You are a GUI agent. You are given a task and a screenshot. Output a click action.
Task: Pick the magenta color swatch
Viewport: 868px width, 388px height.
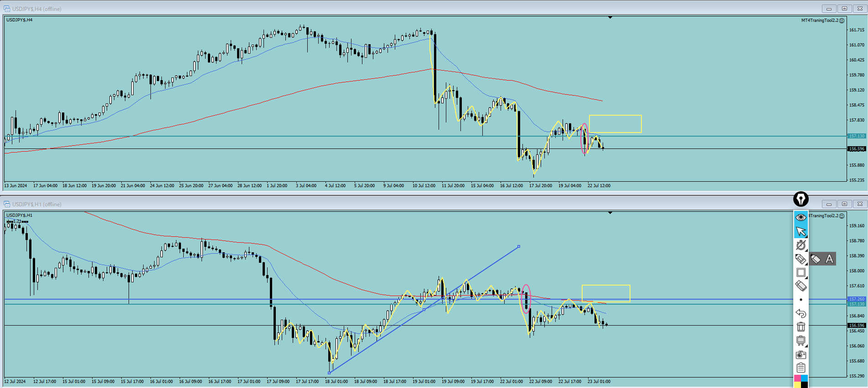pos(797,378)
